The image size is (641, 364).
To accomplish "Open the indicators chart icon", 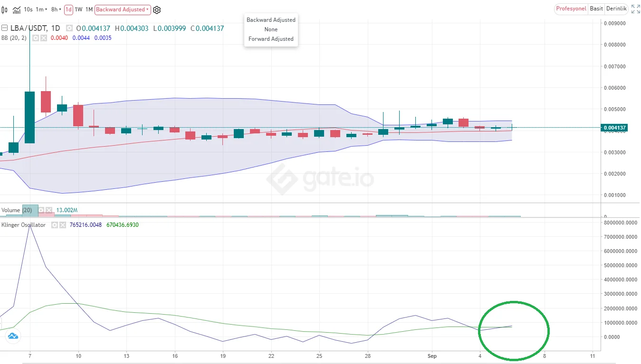I will (x=17, y=9).
